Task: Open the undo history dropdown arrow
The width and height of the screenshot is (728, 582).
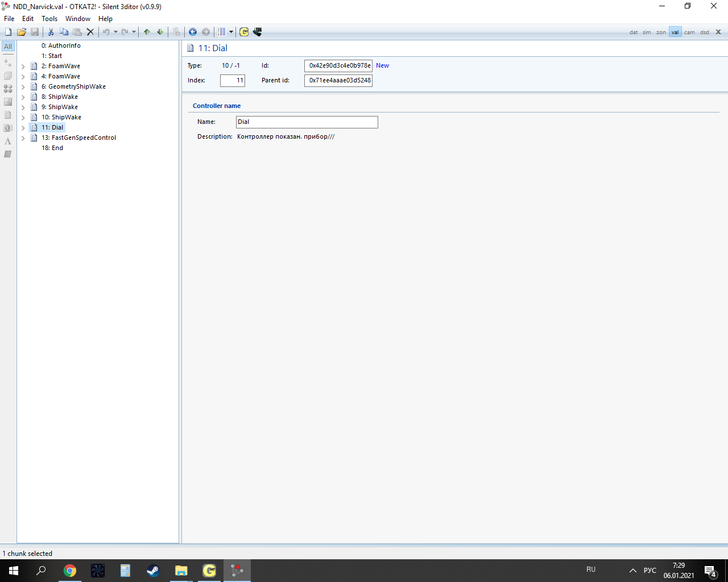Action: pos(115,32)
